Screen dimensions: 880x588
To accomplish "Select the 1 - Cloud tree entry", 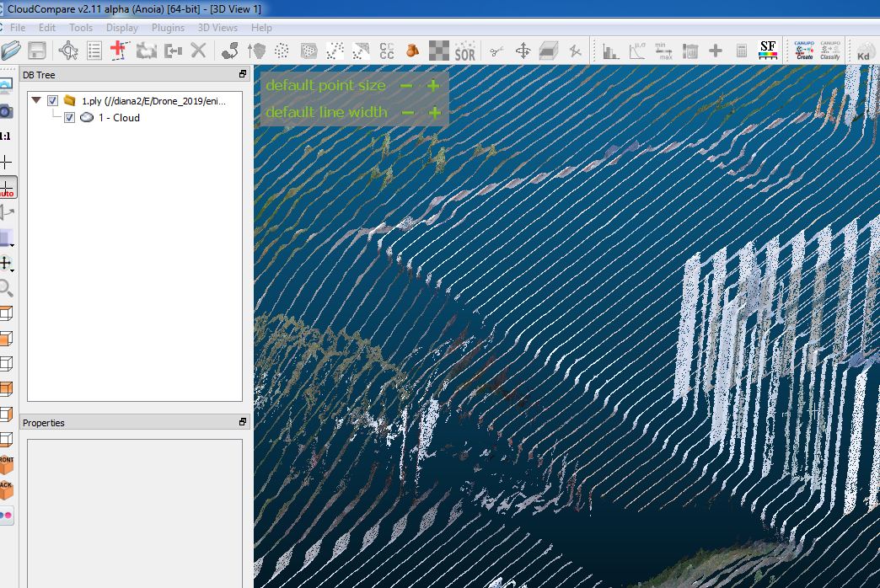I will [119, 118].
